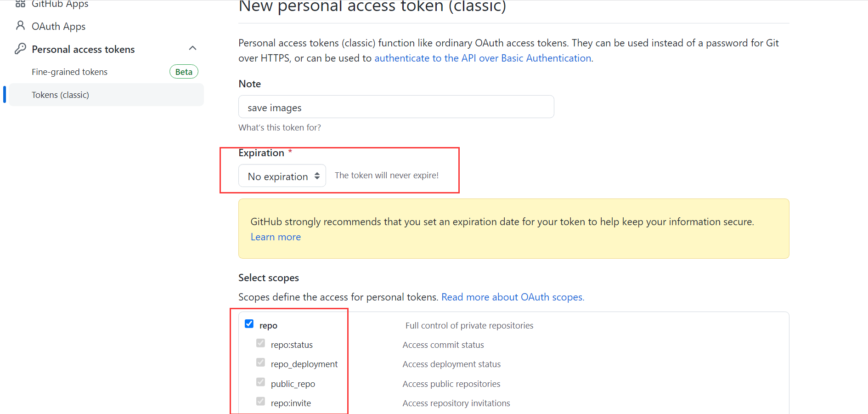Click the Learn more link
This screenshot has height=414, width=868.
pyautogui.click(x=276, y=237)
